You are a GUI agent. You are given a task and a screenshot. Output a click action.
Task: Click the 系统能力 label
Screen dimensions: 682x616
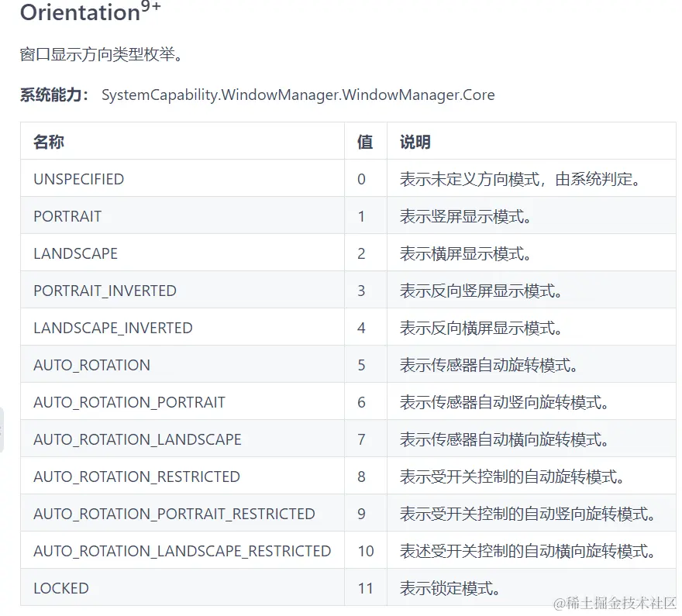(54, 95)
